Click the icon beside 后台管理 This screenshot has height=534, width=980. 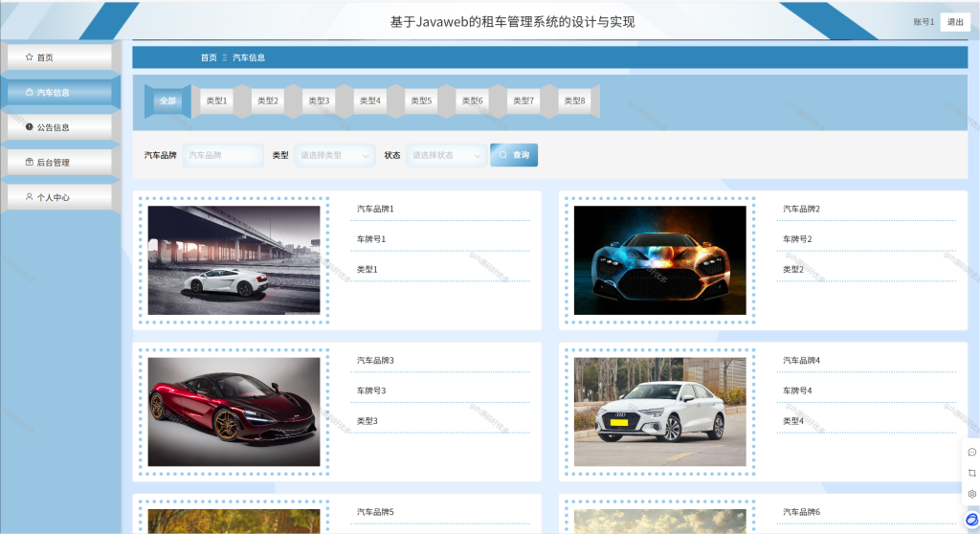click(x=29, y=162)
